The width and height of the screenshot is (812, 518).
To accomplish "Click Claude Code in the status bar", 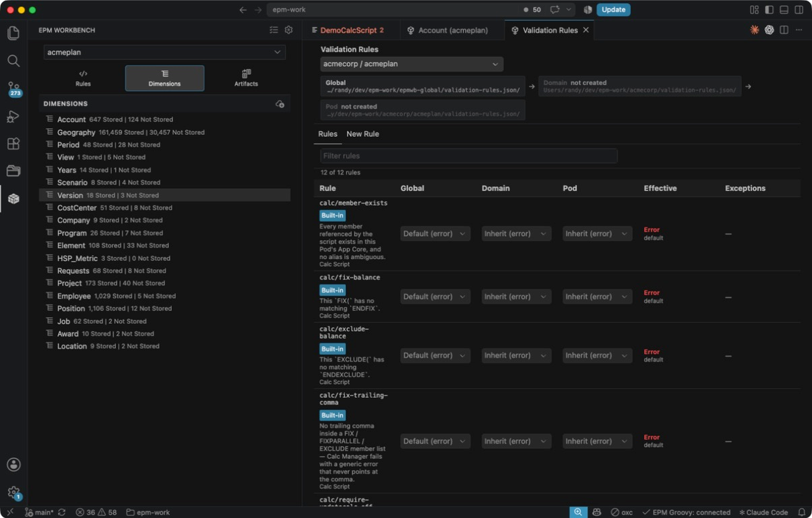I will click(x=763, y=512).
